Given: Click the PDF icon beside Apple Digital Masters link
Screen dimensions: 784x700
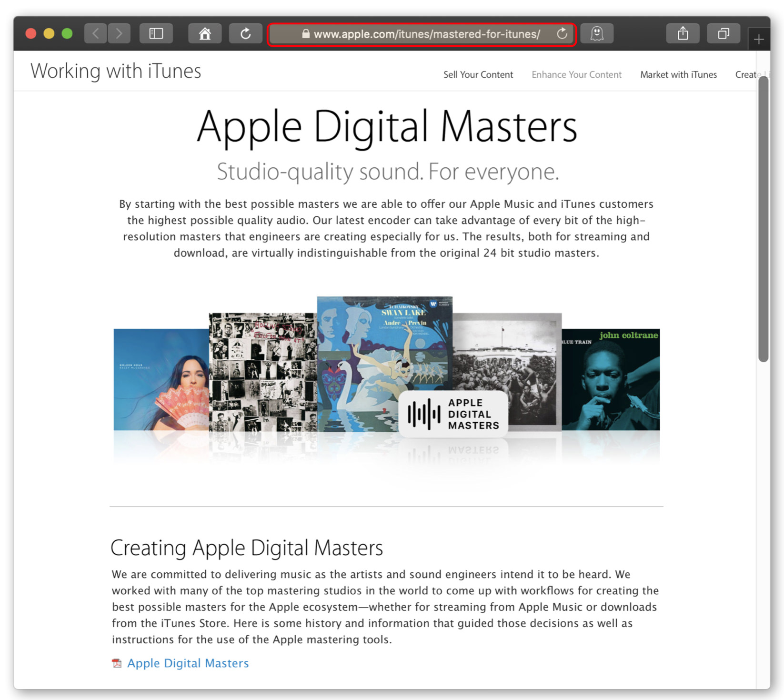Looking at the screenshot, I should 117,663.
